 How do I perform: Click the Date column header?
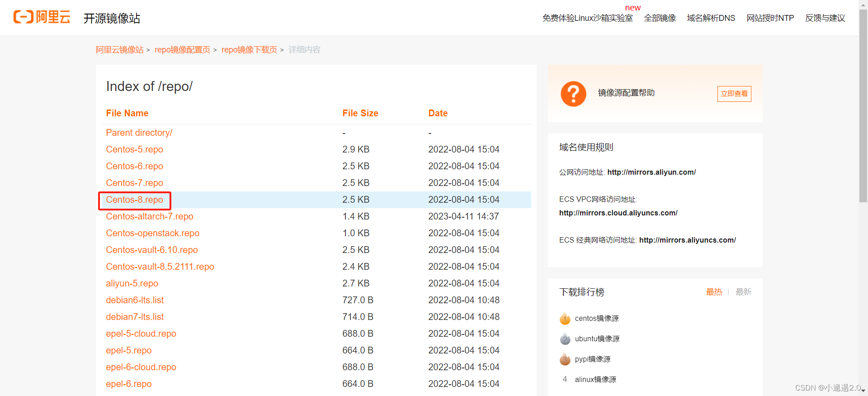pyautogui.click(x=438, y=113)
